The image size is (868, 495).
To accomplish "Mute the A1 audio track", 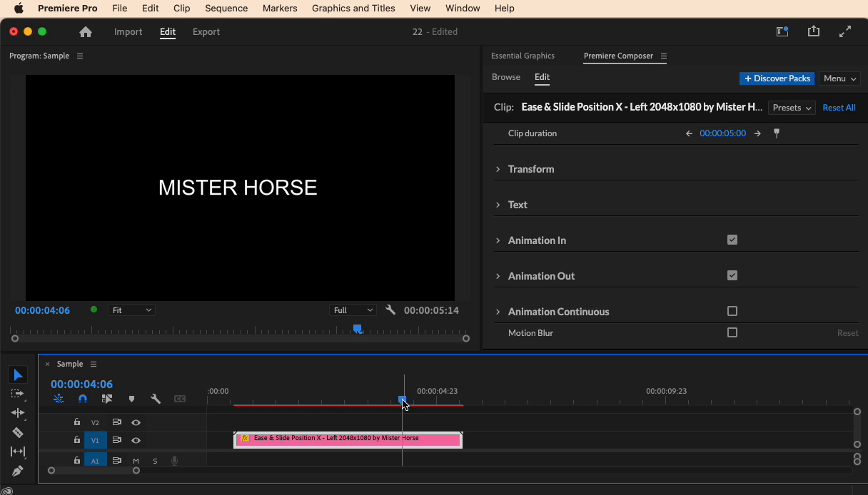I will [x=136, y=461].
